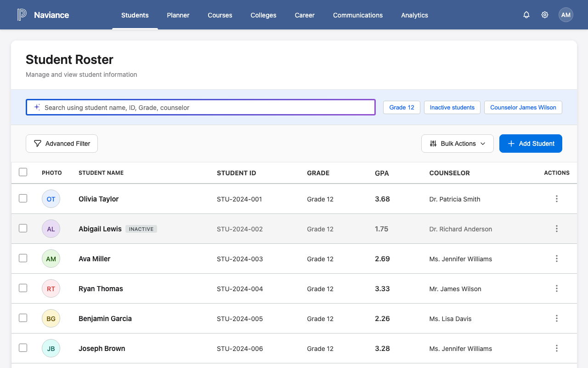Click the Add Student button
This screenshot has height=368, width=588.
tap(531, 144)
